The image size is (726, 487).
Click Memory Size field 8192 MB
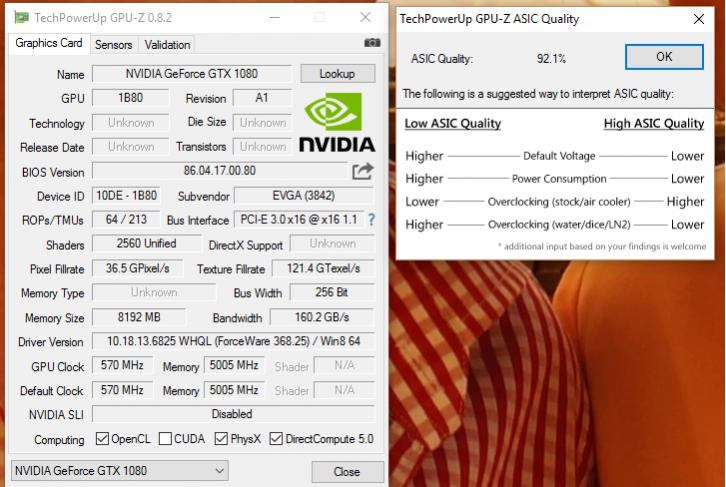[x=139, y=318]
